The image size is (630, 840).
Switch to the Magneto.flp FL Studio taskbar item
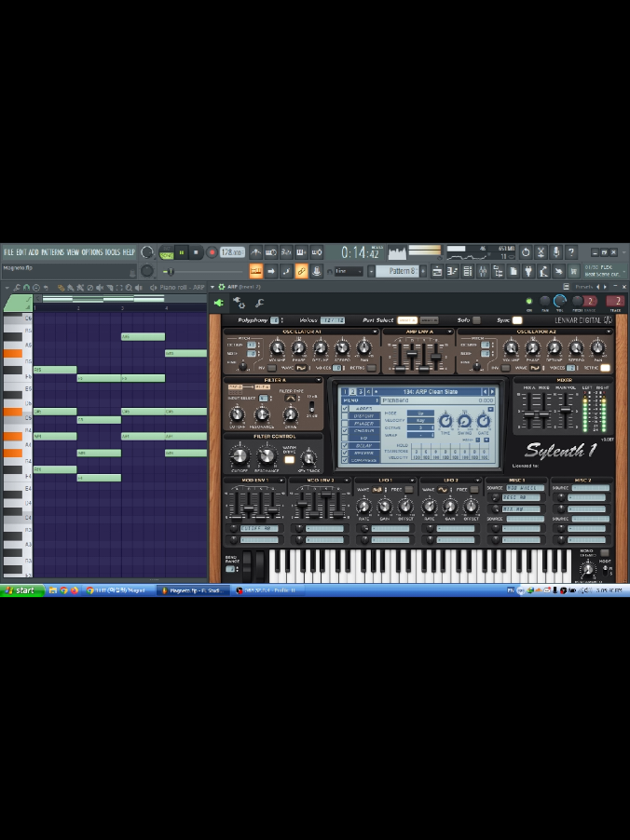pos(194,590)
